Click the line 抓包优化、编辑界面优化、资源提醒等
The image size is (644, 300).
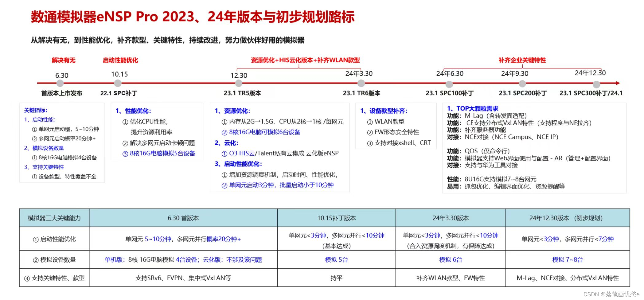tap(506, 186)
